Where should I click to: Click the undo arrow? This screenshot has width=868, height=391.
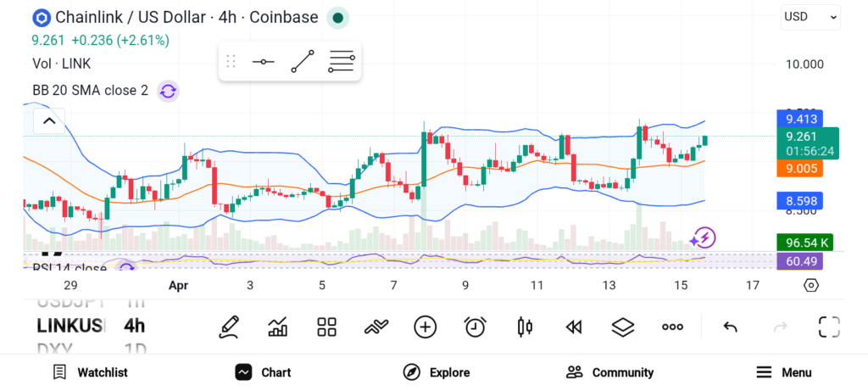[x=730, y=327]
